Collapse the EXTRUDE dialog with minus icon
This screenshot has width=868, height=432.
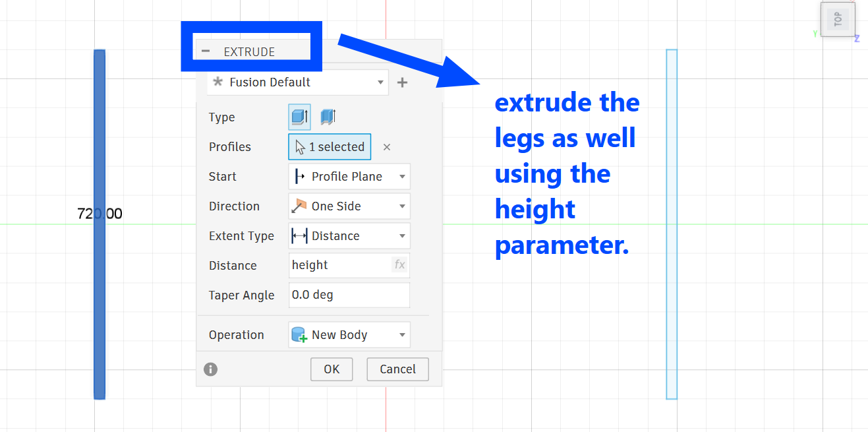pos(206,51)
